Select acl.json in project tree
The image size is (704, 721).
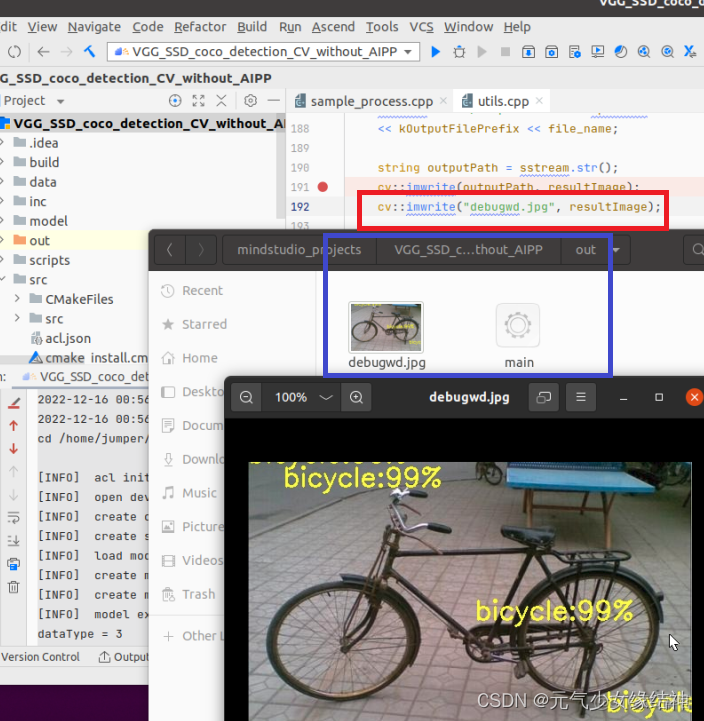[x=68, y=338]
